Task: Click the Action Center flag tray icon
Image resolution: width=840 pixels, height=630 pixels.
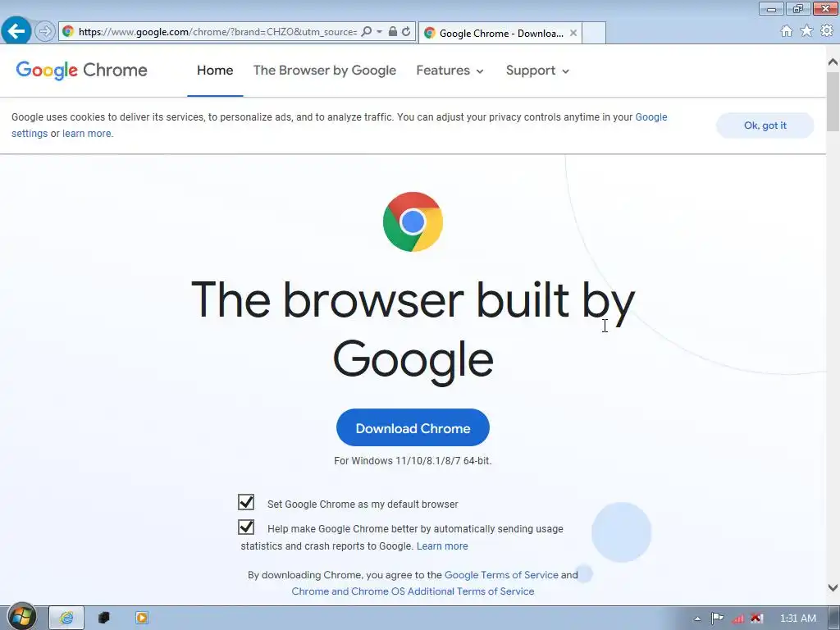Action: click(x=717, y=619)
